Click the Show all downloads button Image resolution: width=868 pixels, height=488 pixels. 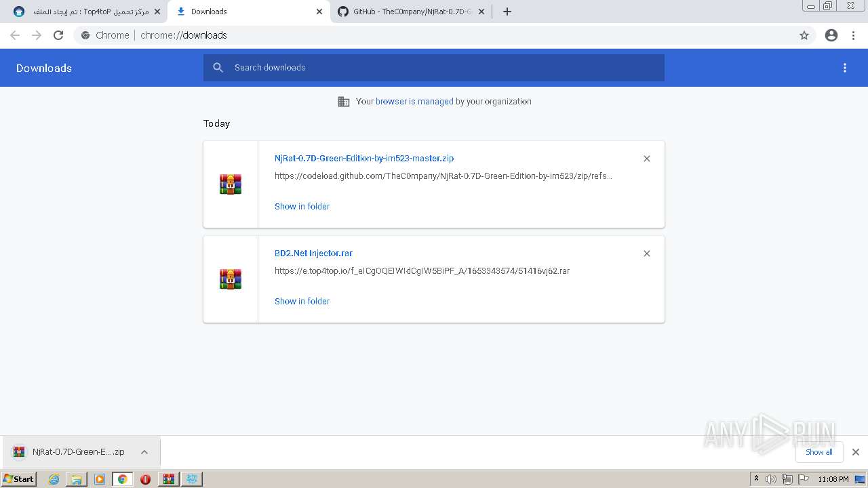tap(819, 452)
